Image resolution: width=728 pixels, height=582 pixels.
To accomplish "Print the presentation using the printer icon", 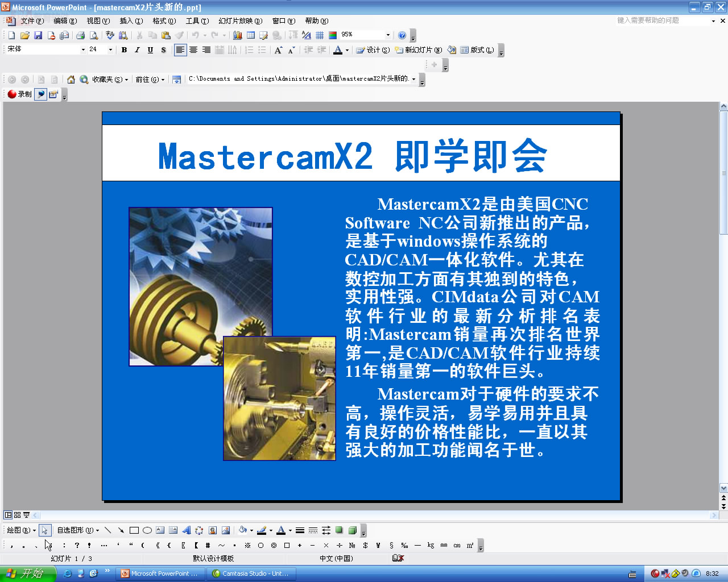I will 80,35.
